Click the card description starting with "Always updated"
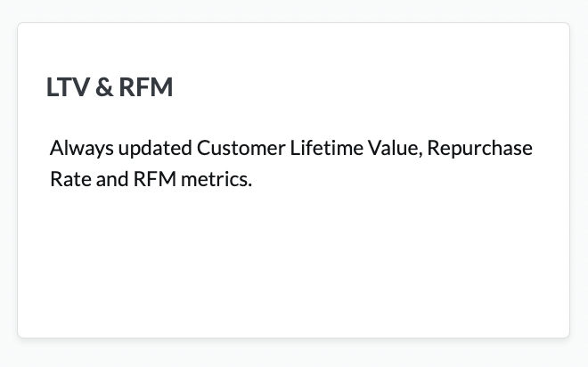The width and height of the screenshot is (588, 367). (290, 163)
